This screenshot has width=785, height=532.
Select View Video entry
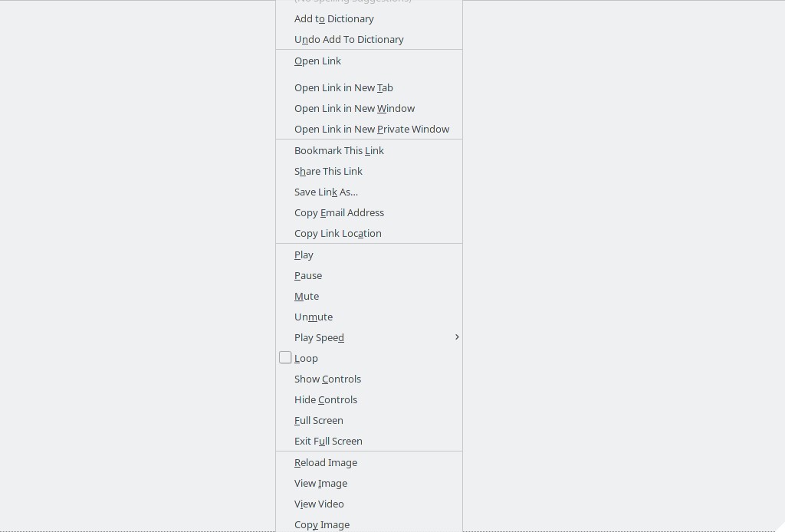pos(369,504)
